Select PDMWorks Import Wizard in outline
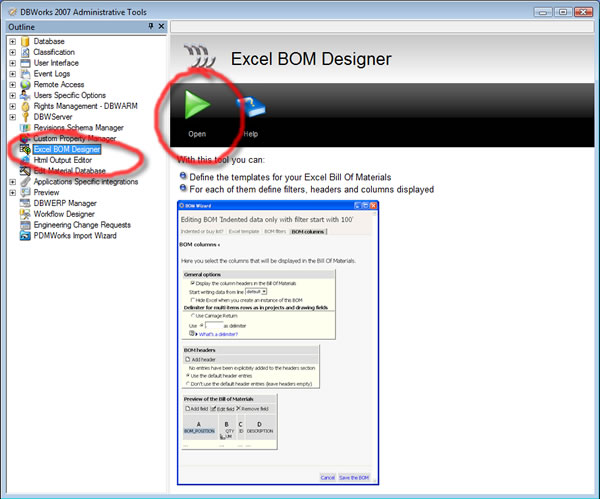 coord(75,235)
